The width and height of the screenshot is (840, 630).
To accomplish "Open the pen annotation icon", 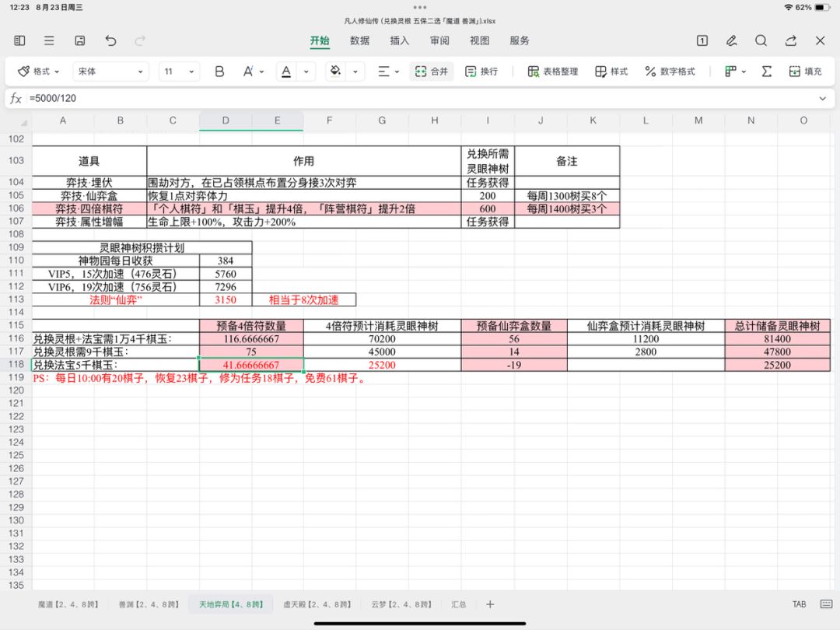I will (731, 40).
